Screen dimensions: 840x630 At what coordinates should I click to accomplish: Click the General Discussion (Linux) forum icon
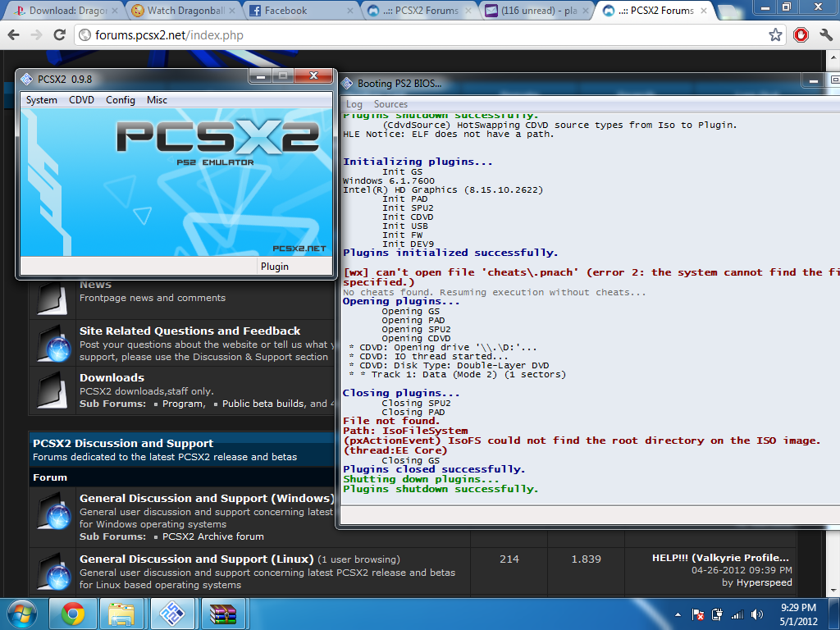[53, 572]
